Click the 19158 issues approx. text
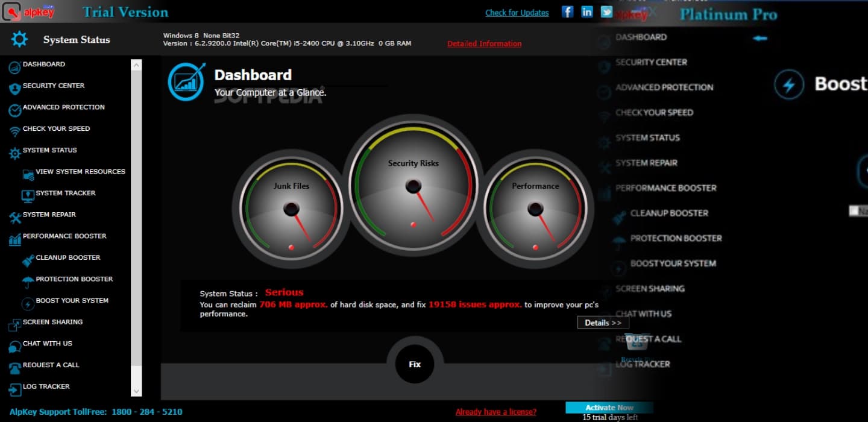Image resolution: width=868 pixels, height=422 pixels. click(x=476, y=304)
